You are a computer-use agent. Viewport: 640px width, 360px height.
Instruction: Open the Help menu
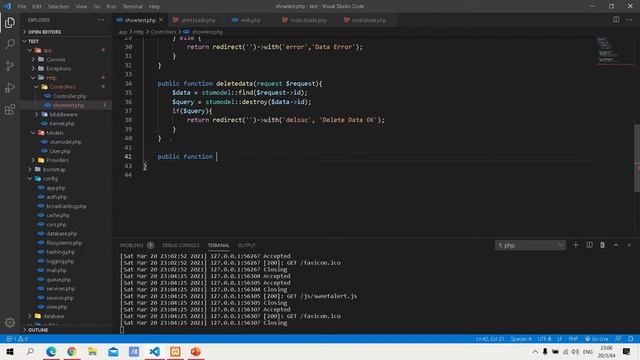coord(154,7)
